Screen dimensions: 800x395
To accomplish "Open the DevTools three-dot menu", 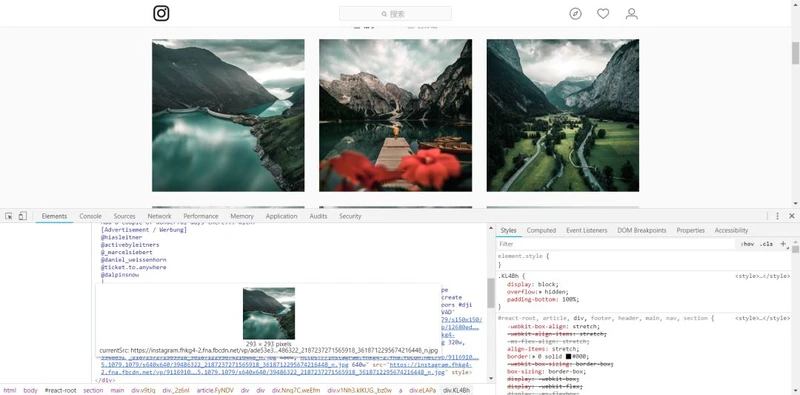I will pyautogui.click(x=777, y=216).
